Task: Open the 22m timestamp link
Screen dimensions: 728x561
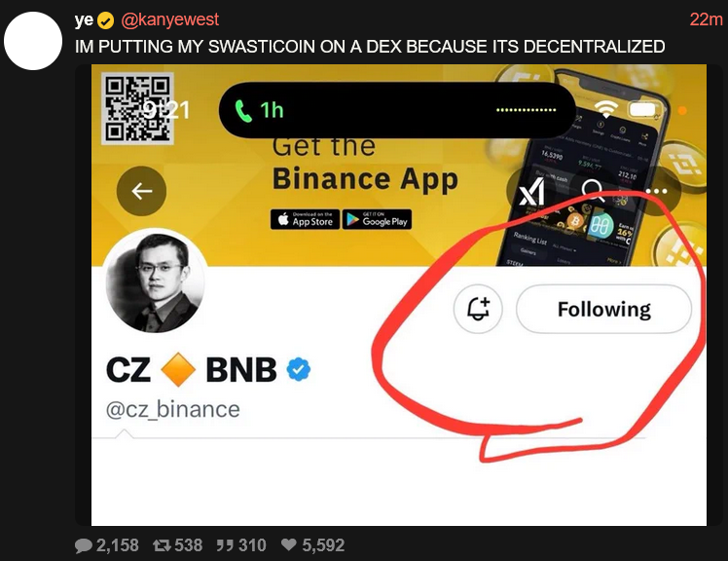Action: point(707,20)
